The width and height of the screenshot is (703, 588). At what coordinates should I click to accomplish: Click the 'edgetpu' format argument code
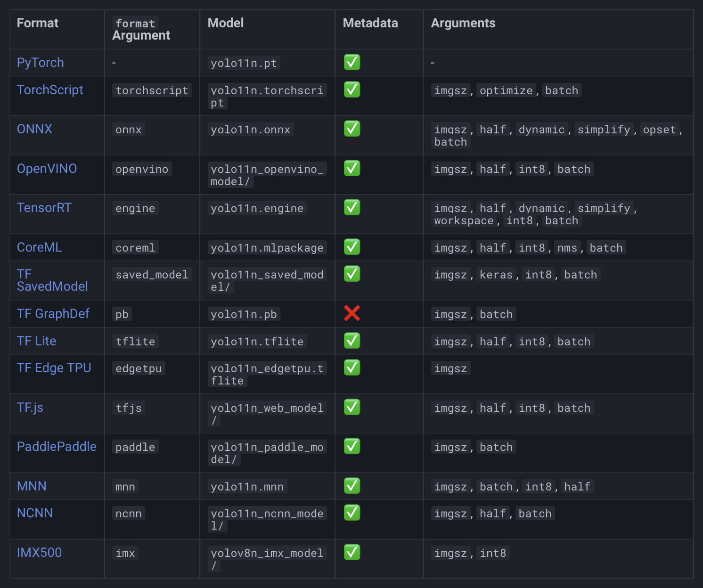pos(139,368)
